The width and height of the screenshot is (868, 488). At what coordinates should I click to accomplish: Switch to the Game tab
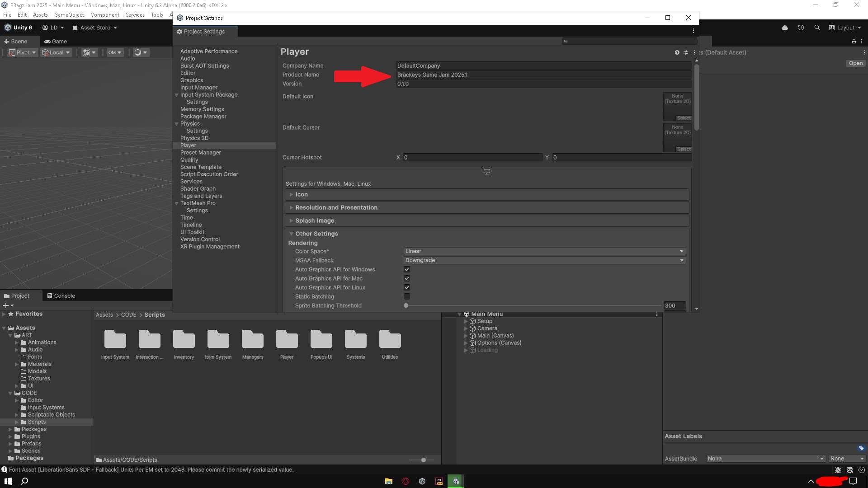[x=56, y=41]
